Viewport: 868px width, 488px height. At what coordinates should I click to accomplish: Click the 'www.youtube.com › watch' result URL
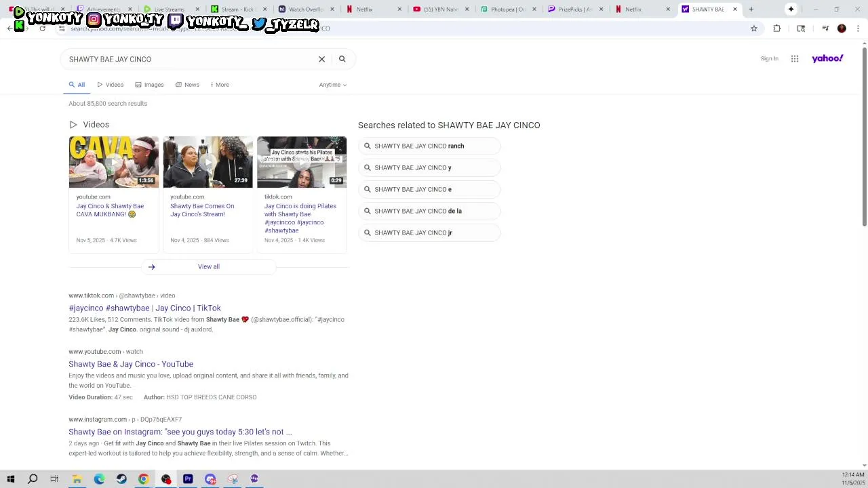pos(106,352)
